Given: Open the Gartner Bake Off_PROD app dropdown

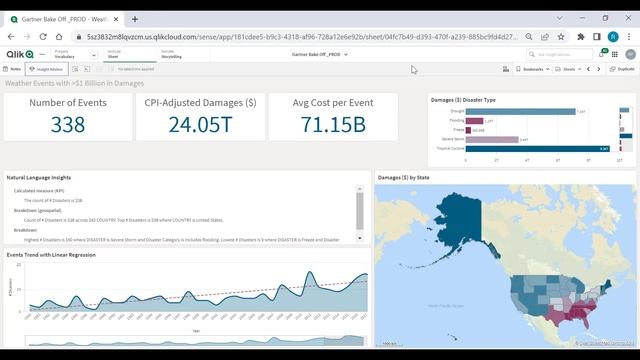Looking at the screenshot, I should tap(320, 54).
